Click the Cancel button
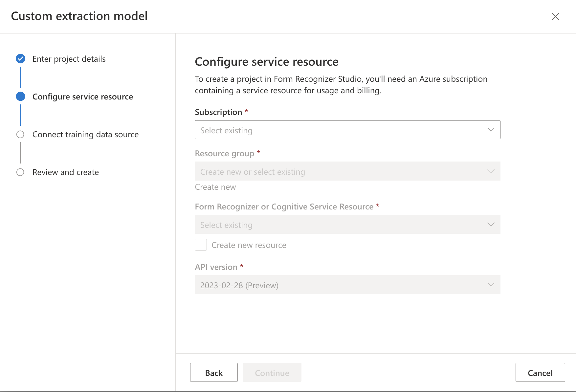The image size is (576, 392). pyautogui.click(x=540, y=372)
